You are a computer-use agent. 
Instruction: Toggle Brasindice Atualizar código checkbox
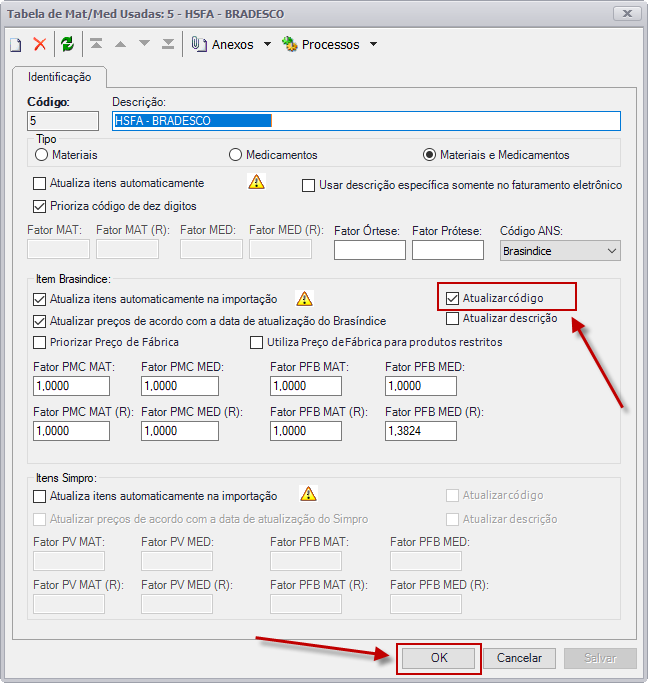pos(452,298)
